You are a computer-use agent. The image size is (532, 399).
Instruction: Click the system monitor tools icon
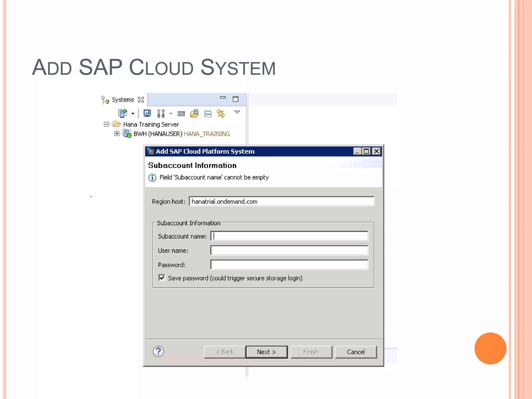(161, 114)
